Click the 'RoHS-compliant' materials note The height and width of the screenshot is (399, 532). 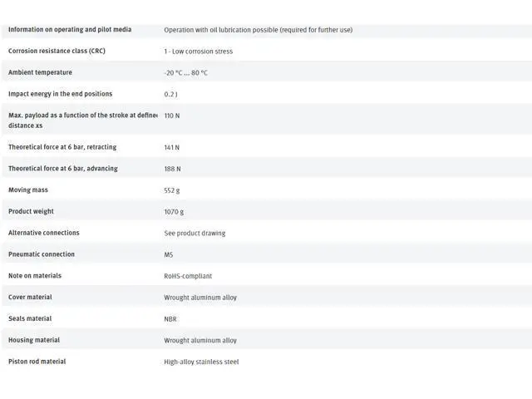(x=188, y=276)
